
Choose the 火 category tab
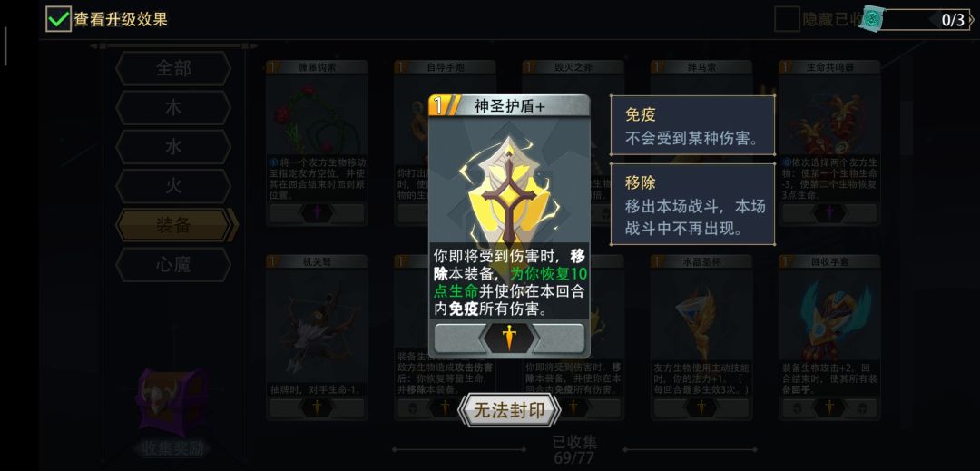pyautogui.click(x=173, y=186)
